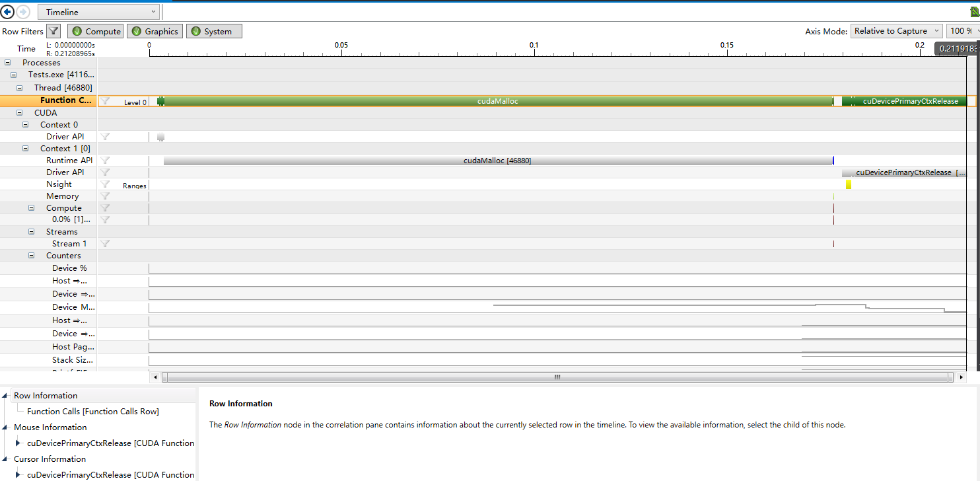Select the Host Pag... counter row

point(73,347)
